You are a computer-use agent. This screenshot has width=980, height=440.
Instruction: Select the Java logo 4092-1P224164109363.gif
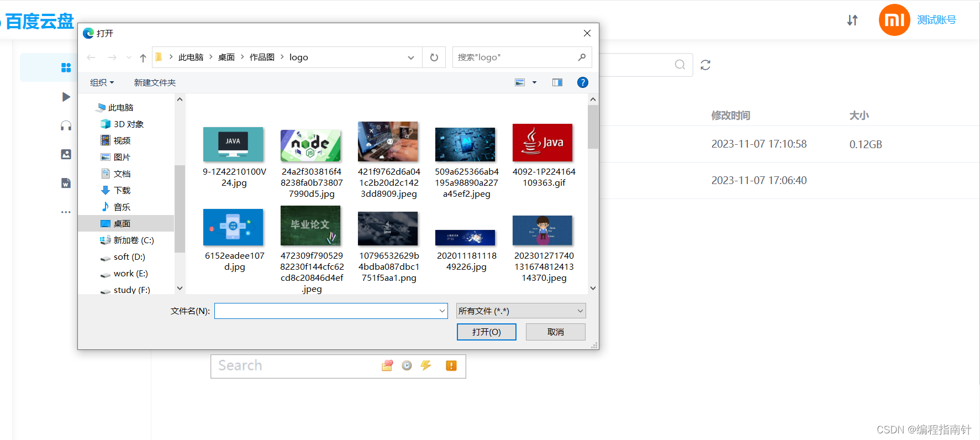(542, 143)
